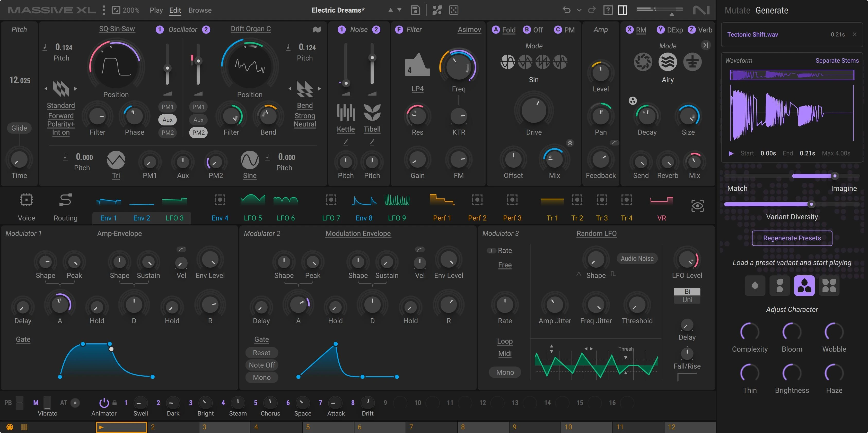868x433 pixels.
Task: Open the help question mark icon
Action: pyautogui.click(x=608, y=10)
